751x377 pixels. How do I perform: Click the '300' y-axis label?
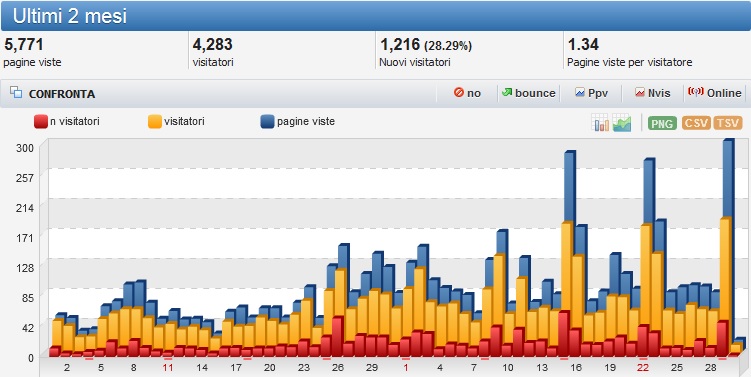(25, 148)
